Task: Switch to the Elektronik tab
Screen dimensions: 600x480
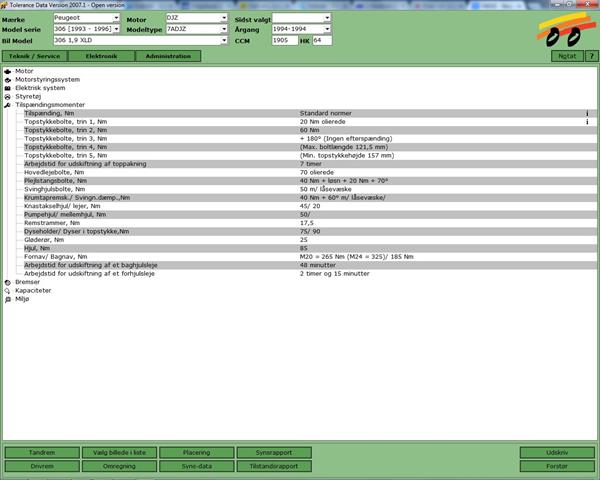Action: point(101,56)
